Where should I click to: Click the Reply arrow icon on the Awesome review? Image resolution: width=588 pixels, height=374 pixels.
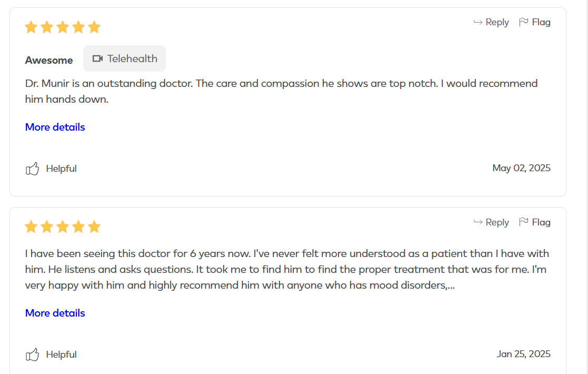[x=478, y=22]
